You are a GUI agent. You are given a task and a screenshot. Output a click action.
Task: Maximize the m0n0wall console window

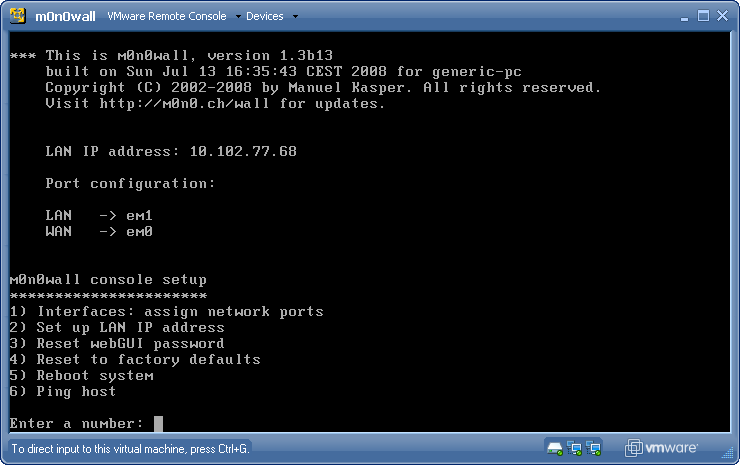(703, 16)
